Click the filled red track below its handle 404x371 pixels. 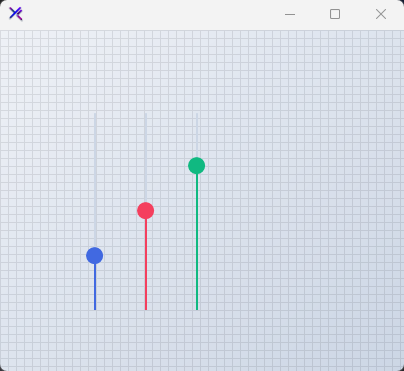[x=146, y=264]
